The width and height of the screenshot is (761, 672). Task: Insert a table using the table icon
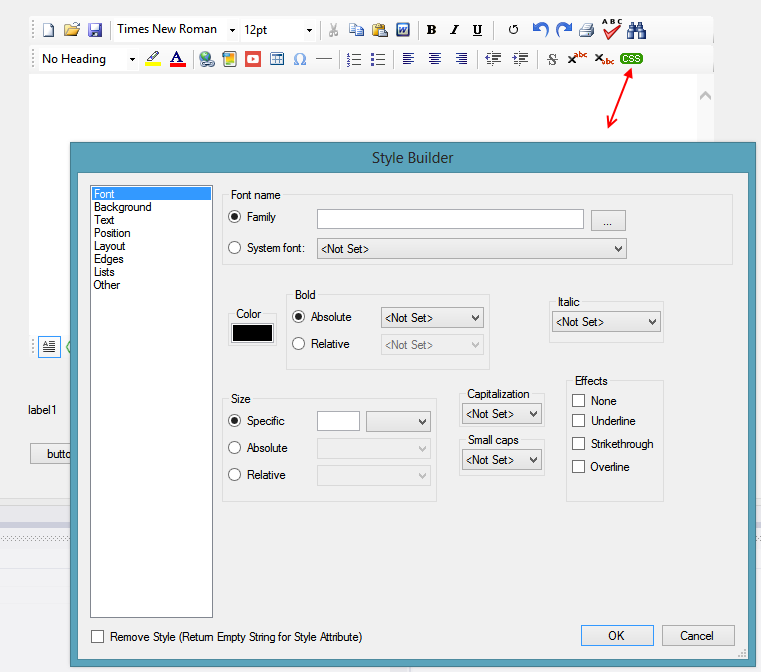point(277,59)
